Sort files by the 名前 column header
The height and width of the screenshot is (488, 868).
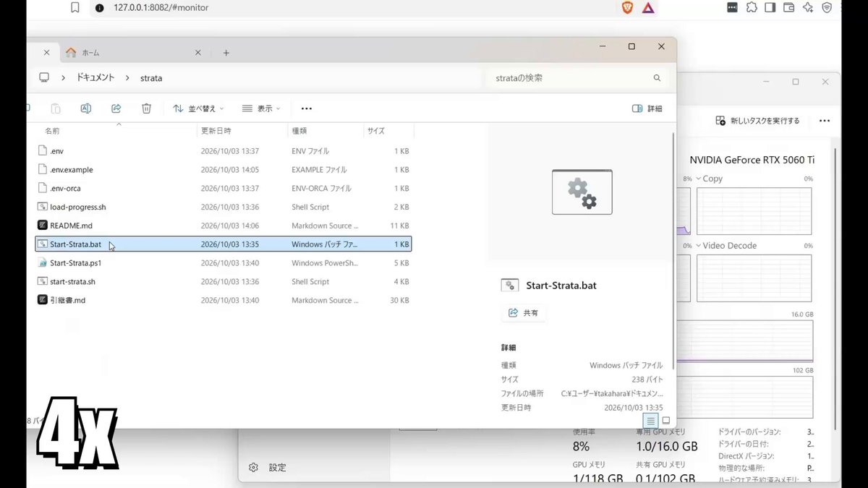pos(52,131)
